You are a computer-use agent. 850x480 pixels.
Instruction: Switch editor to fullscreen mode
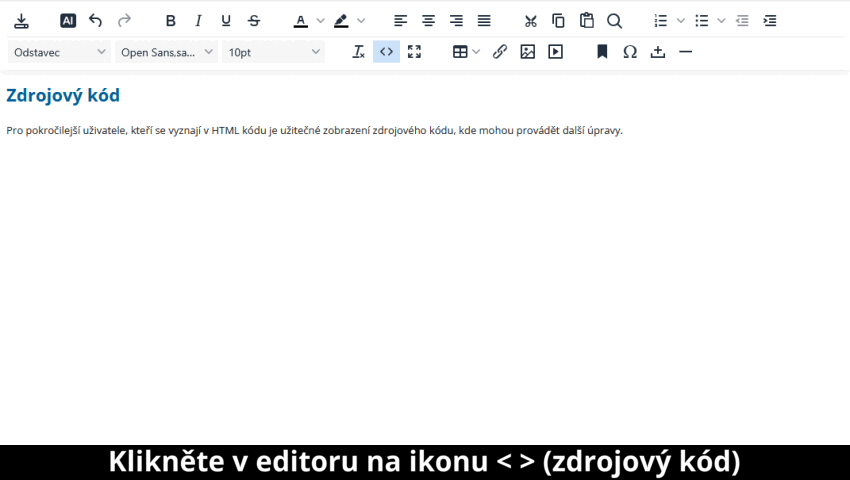point(414,52)
